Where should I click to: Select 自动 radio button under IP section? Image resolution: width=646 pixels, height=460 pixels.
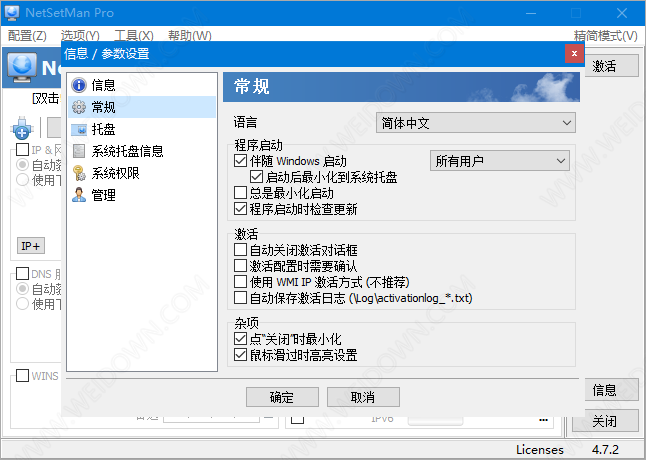pyautogui.click(x=22, y=165)
